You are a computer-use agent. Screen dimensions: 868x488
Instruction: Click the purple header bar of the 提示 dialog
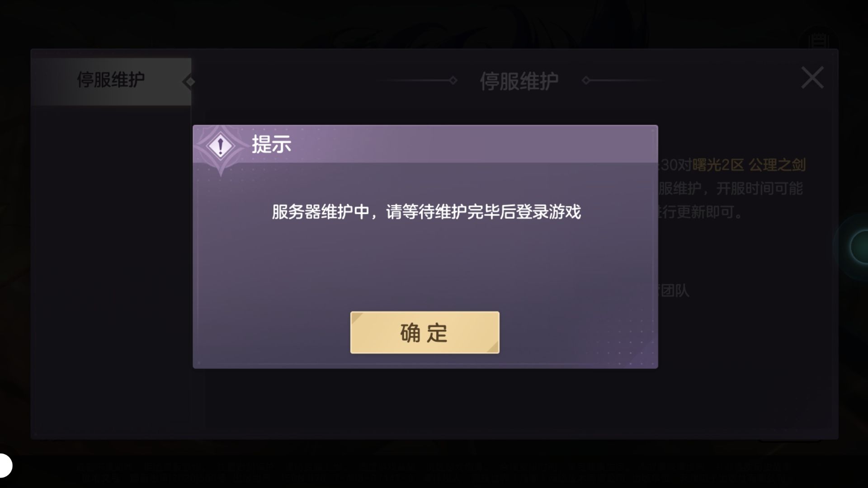coord(425,144)
